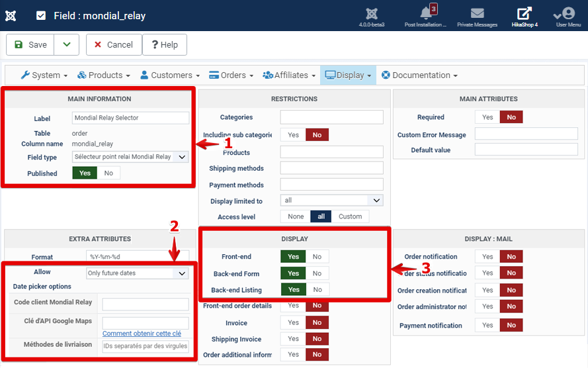Set Published to Yes
The width and height of the screenshot is (588, 368).
(x=85, y=173)
